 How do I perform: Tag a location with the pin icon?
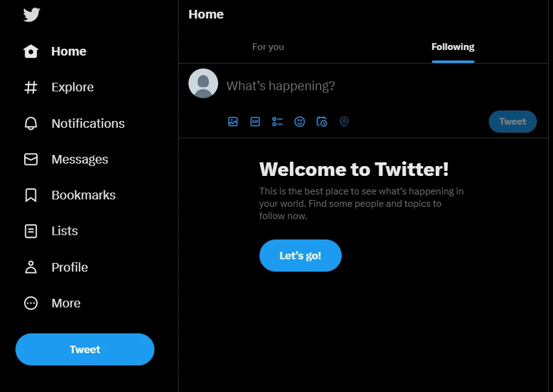[x=344, y=122]
